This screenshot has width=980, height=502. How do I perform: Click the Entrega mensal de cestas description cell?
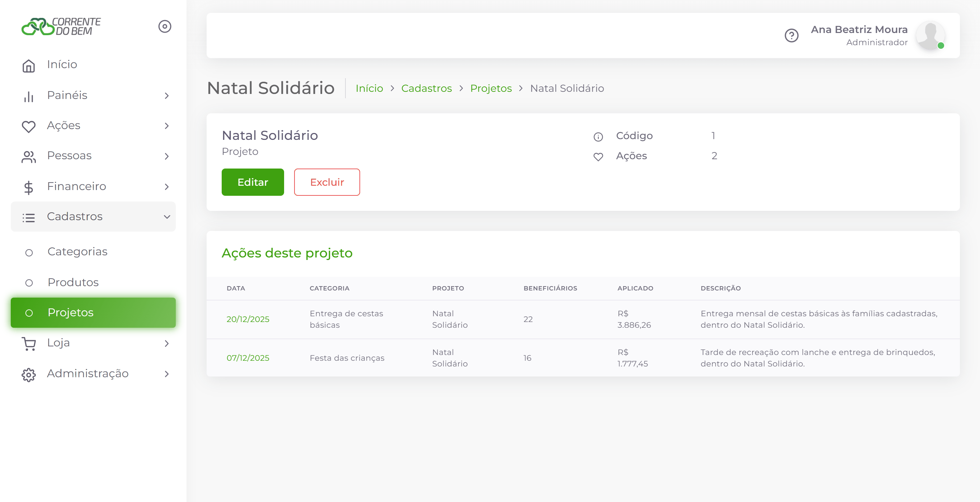pyautogui.click(x=819, y=319)
